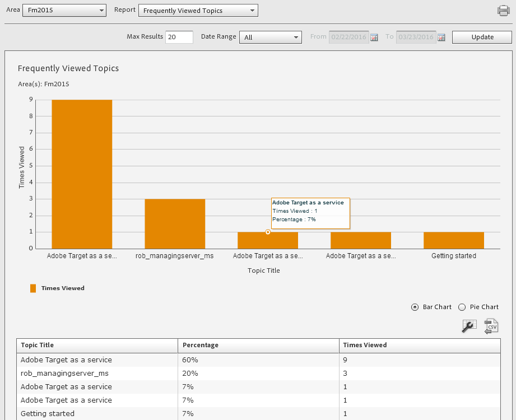516x420 pixels.
Task: Click the highlighted data point tooltip
Action: tap(310, 213)
